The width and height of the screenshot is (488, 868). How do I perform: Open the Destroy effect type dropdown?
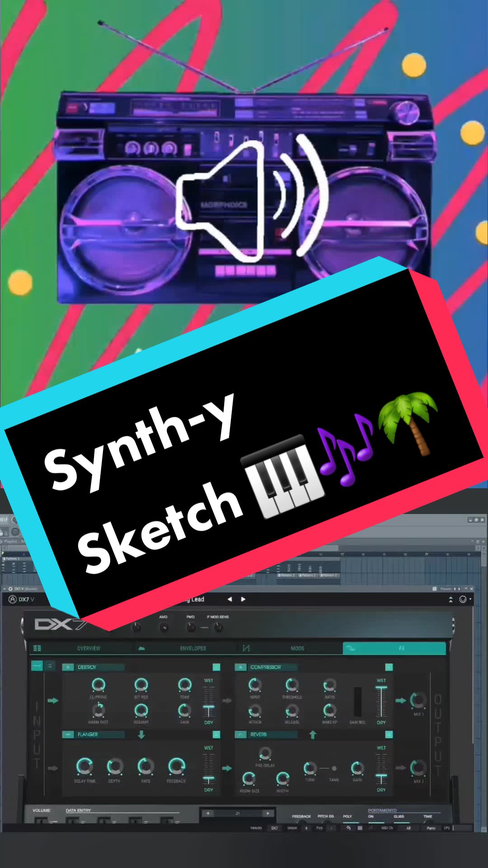click(99, 667)
